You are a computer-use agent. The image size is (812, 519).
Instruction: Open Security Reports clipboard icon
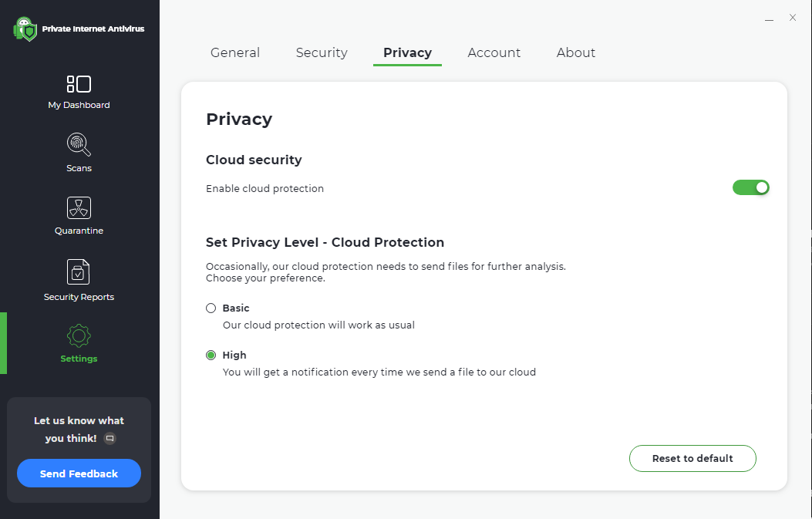pos(79,271)
